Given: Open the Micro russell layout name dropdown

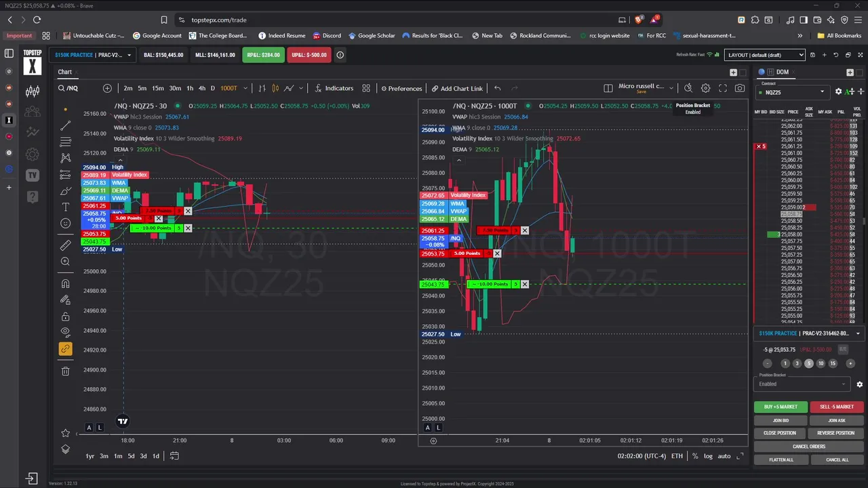Looking at the screenshot, I should tap(646, 87).
